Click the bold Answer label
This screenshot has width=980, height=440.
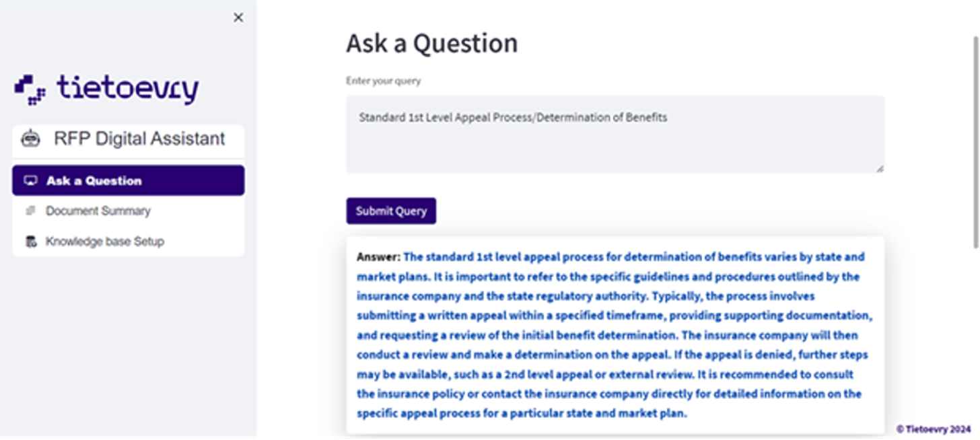coord(378,257)
